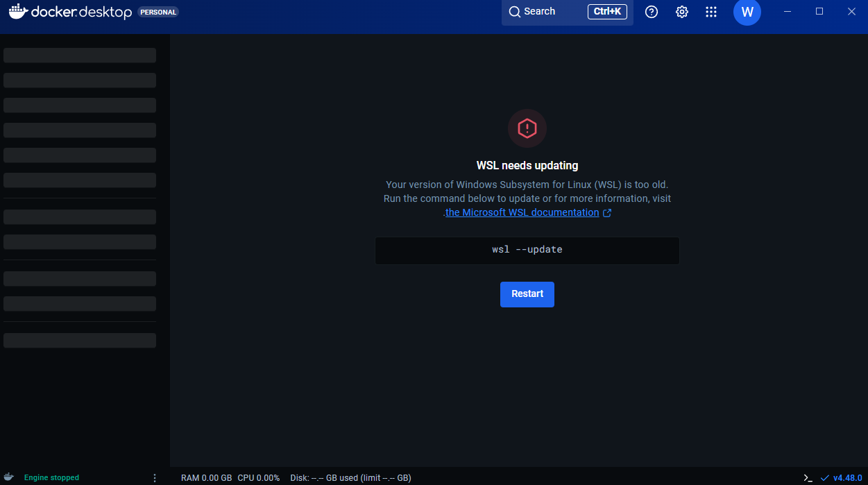This screenshot has width=868, height=485.
Task: Click the update checkmark icon near version
Action: (825, 477)
